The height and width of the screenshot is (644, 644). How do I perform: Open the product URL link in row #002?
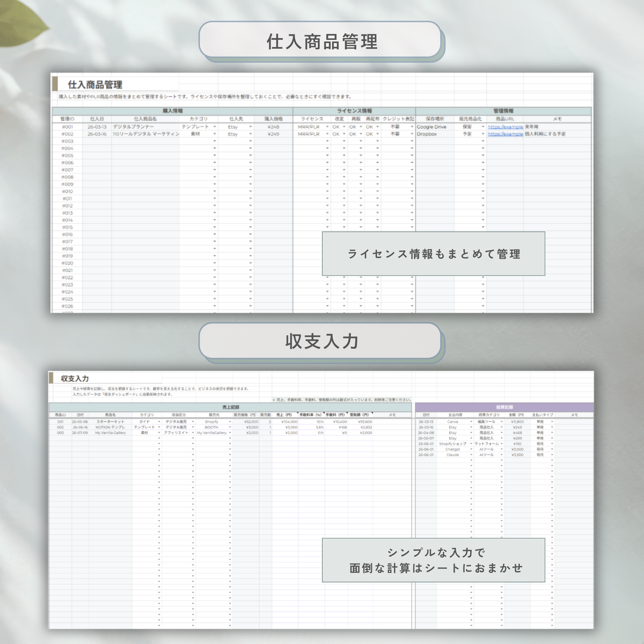click(x=506, y=134)
